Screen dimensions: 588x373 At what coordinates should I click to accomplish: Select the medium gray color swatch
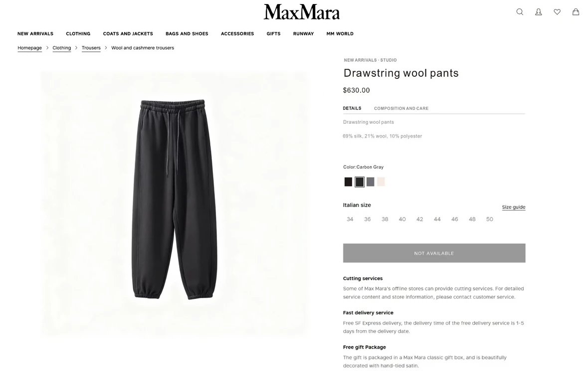pos(371,182)
